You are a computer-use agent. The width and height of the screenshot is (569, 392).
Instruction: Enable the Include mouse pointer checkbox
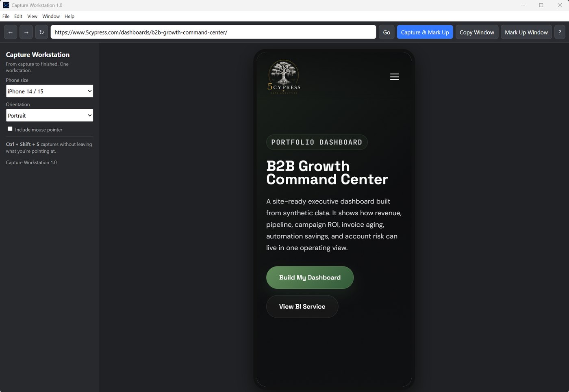tap(10, 129)
